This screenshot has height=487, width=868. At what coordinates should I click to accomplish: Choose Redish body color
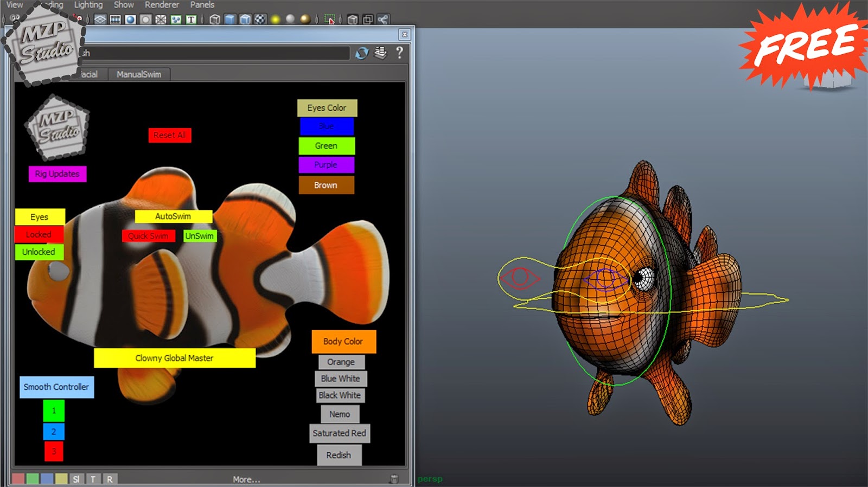coord(339,455)
